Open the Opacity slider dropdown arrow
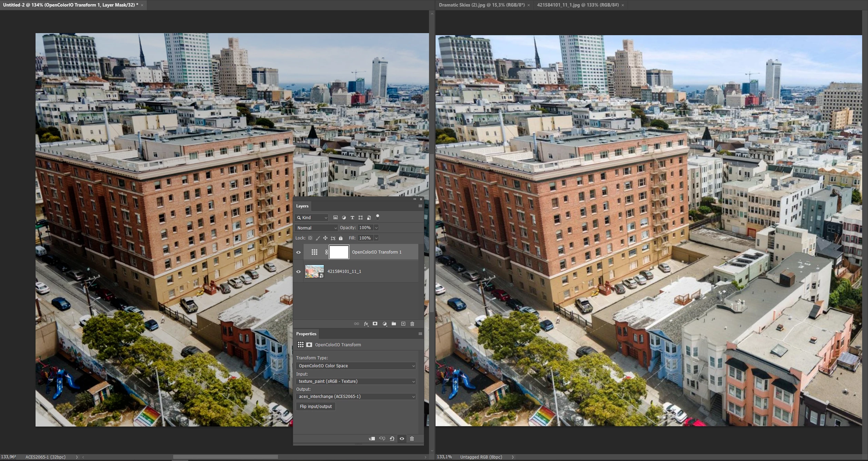The width and height of the screenshot is (868, 461). tap(376, 228)
